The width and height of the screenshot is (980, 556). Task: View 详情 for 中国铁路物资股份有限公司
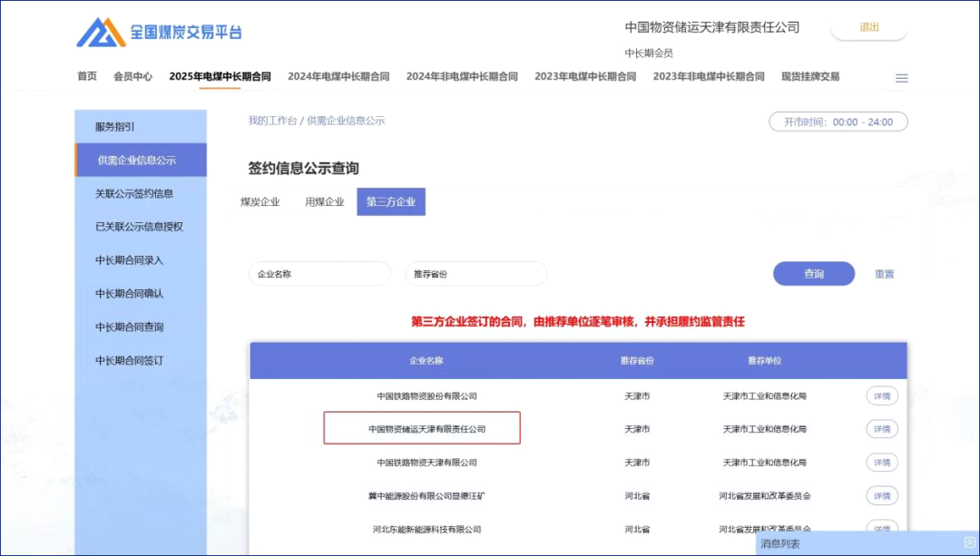[881, 395]
